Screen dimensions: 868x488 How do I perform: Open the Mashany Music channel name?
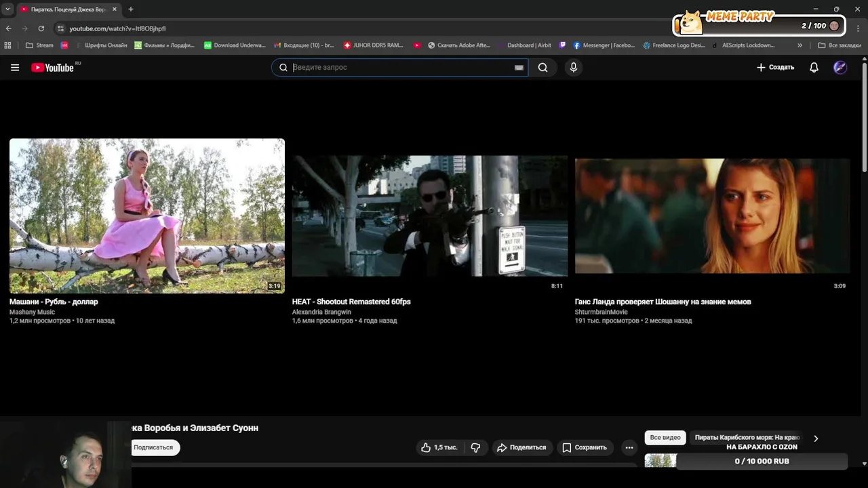(x=32, y=312)
